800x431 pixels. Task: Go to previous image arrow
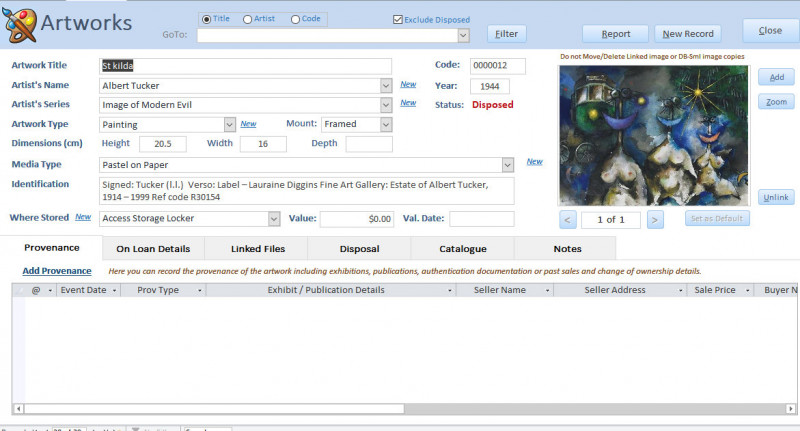click(x=568, y=220)
